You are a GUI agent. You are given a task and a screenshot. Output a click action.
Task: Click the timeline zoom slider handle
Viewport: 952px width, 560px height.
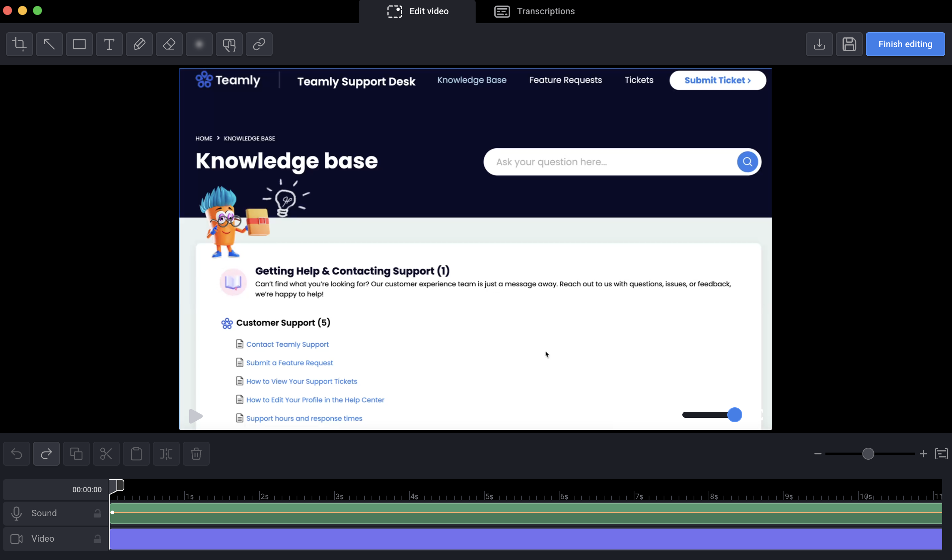coord(868,454)
